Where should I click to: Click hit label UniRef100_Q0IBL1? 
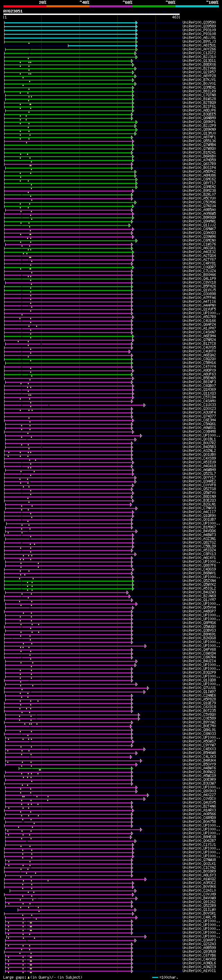pyautogui.click(x=199, y=439)
